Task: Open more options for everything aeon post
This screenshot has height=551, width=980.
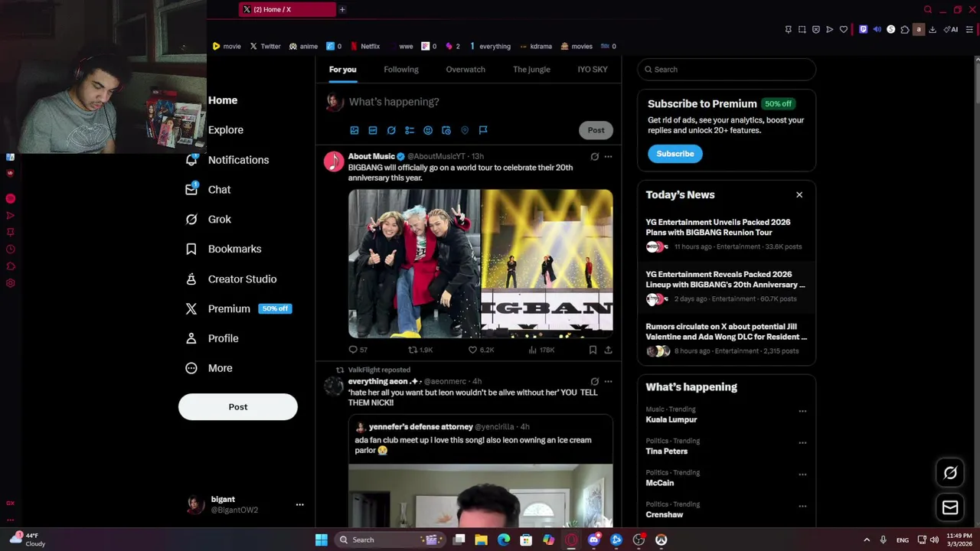Action: pos(608,381)
